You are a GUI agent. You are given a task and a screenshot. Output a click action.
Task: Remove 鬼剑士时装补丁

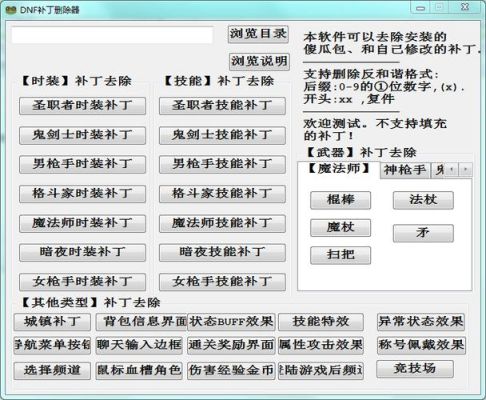[82, 135]
